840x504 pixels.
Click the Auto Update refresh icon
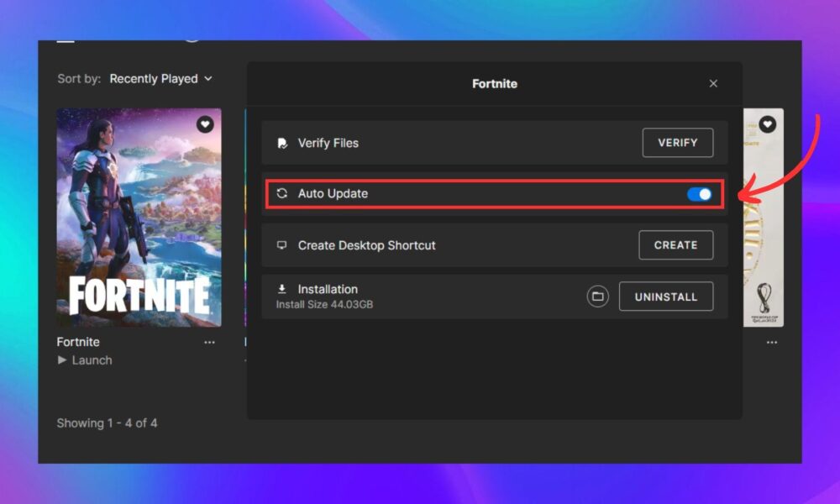[281, 193]
